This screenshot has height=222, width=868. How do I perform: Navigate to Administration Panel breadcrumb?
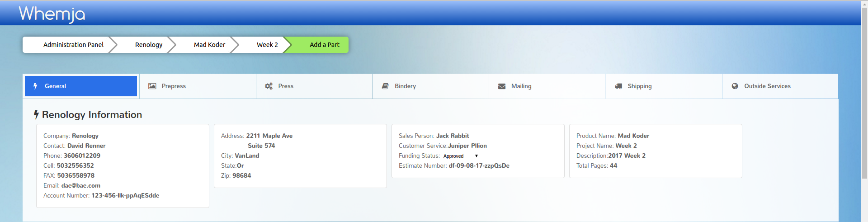point(73,45)
